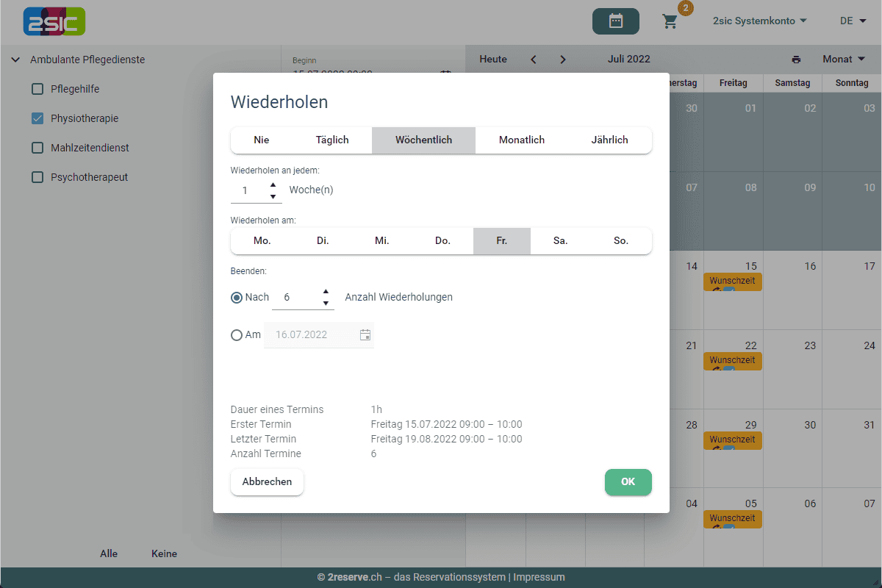
Task: Open the shopping cart
Action: (x=670, y=21)
